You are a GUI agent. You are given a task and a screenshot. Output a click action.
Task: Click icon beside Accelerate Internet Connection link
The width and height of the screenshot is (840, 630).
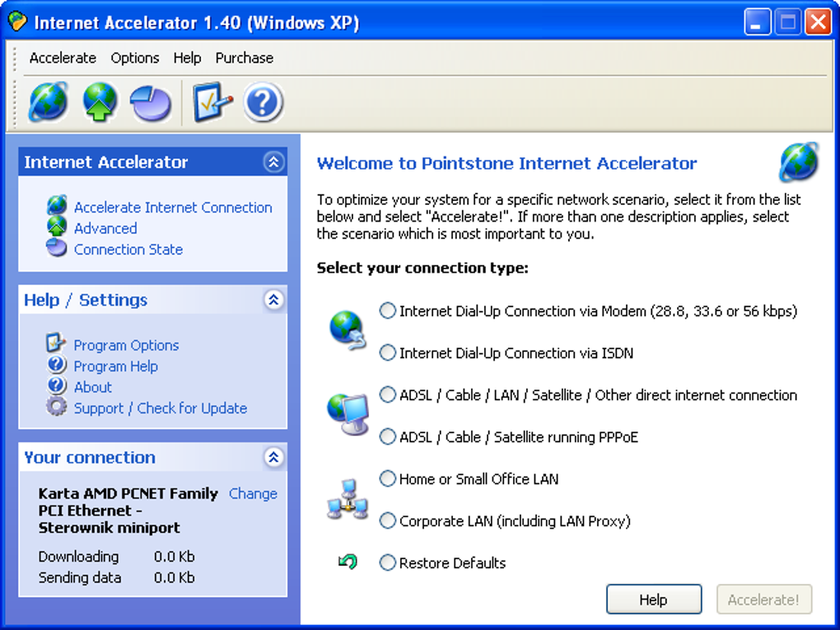point(57,206)
